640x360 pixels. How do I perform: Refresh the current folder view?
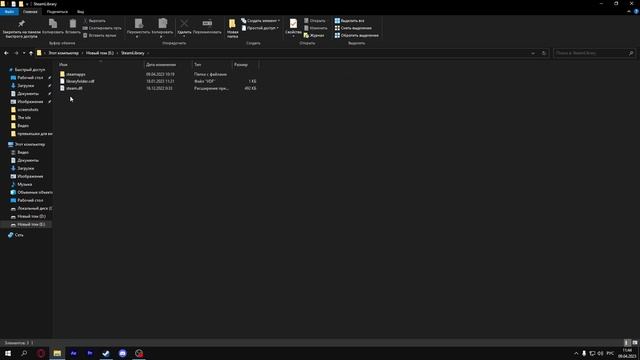544,53
